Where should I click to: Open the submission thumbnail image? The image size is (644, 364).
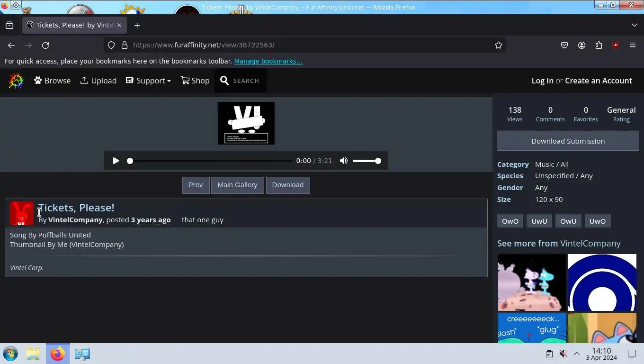pos(246,123)
